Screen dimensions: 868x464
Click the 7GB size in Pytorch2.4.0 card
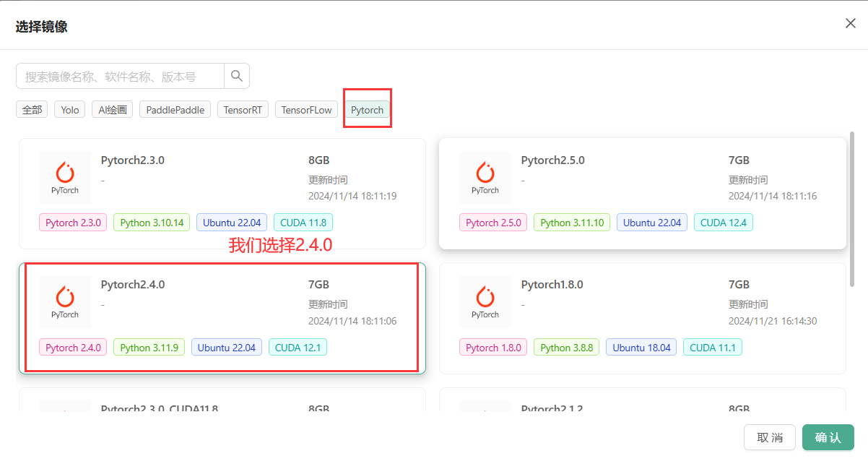click(319, 285)
